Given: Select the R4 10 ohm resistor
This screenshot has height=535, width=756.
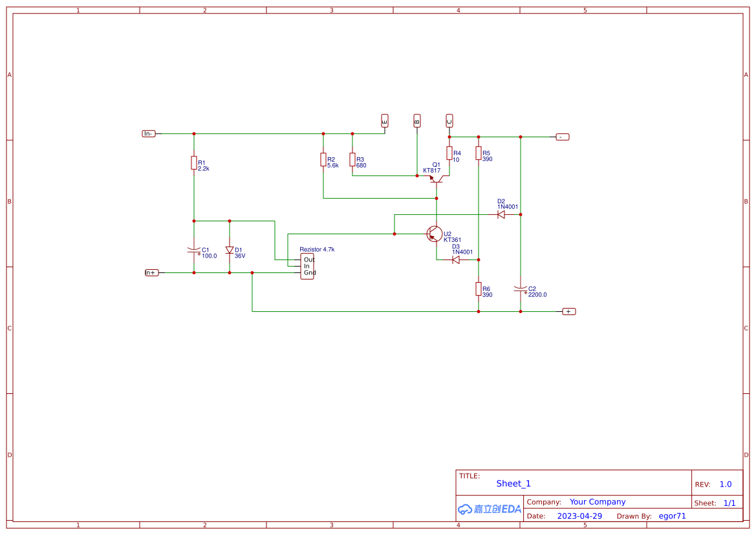Looking at the screenshot, I should 449,153.
